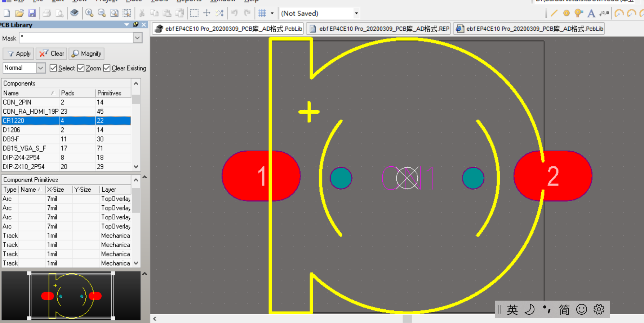This screenshot has height=323, width=644.
Task: Switch to the third PcbLib tab
Action: (529, 29)
